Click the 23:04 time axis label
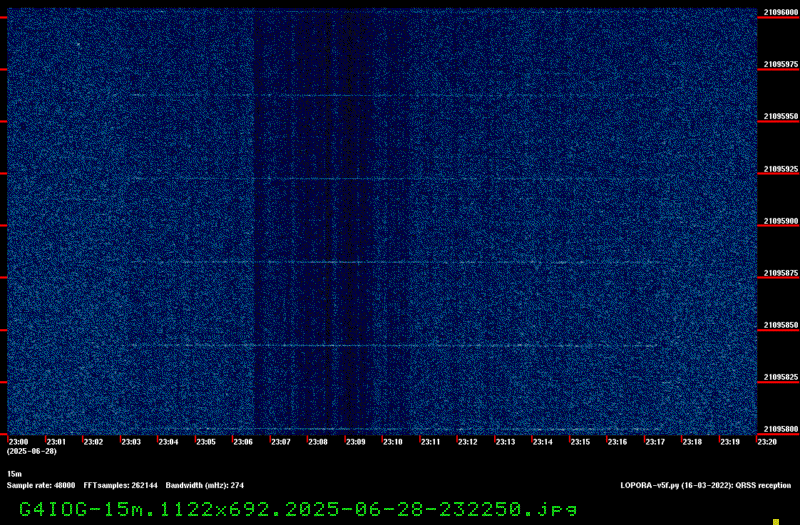Screen dimensions: 800x525 click(x=168, y=442)
